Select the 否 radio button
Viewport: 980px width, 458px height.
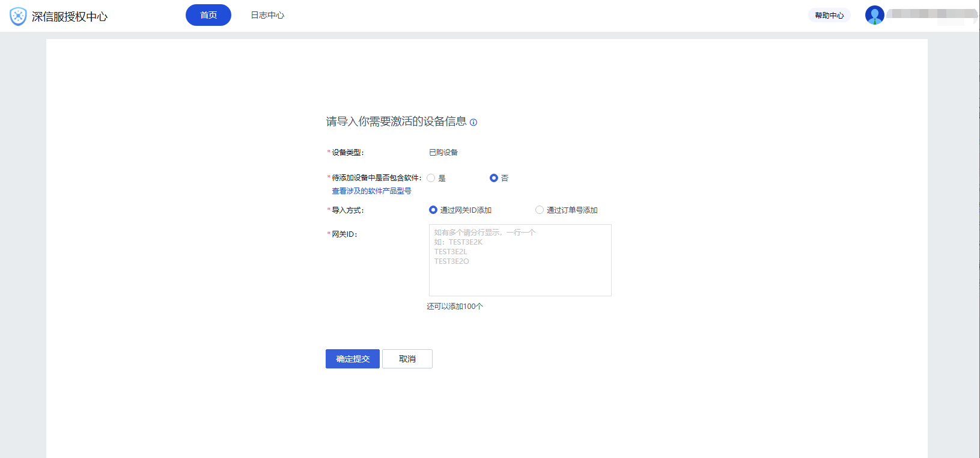494,178
